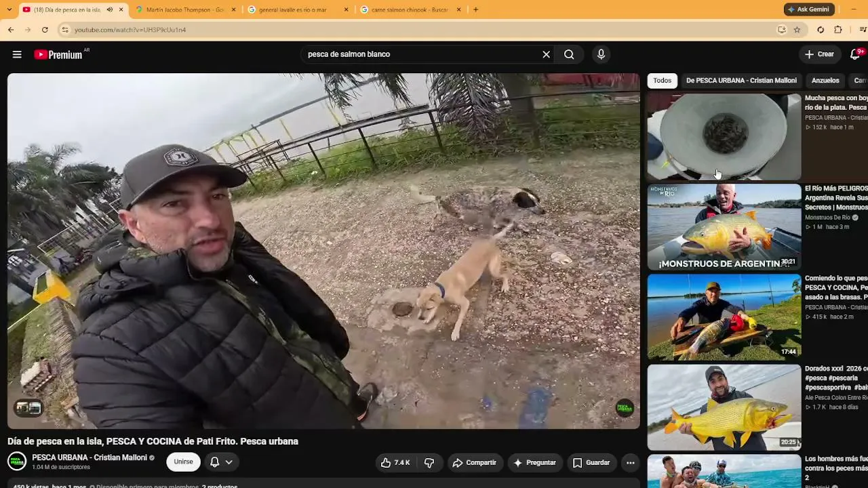This screenshot has width=868, height=488.
Task: Click the browser address bar URL
Action: [130, 30]
